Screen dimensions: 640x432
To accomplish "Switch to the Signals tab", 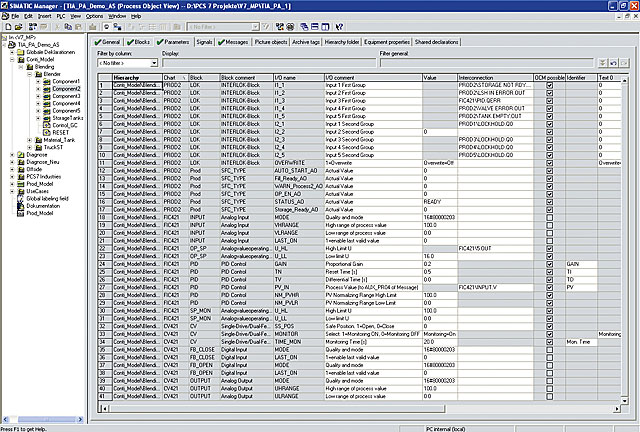I will click(203, 43).
